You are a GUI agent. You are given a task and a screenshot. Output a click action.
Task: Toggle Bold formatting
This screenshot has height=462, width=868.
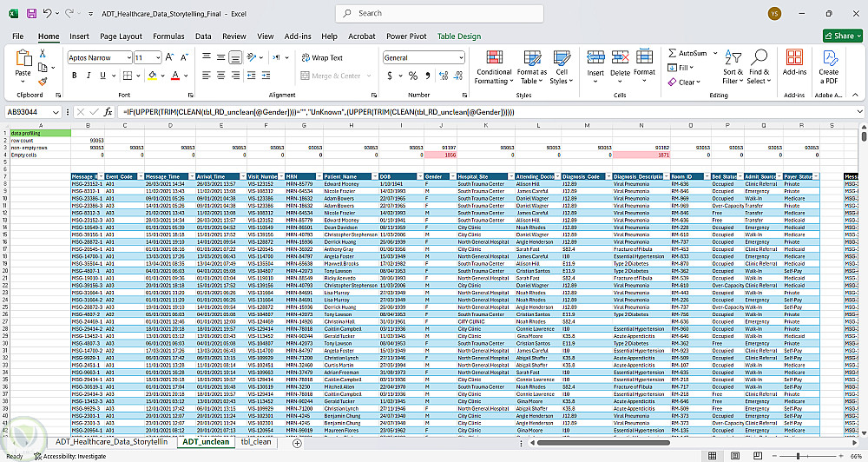74,76
